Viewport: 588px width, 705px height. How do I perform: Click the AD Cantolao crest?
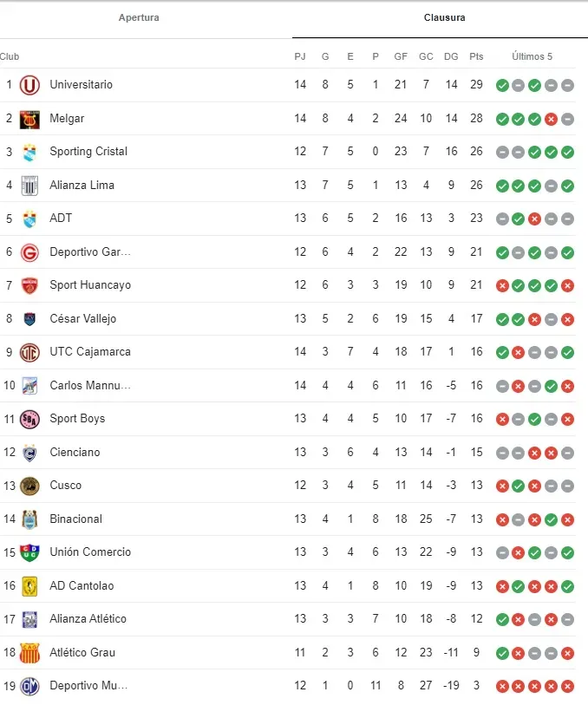pos(30,585)
